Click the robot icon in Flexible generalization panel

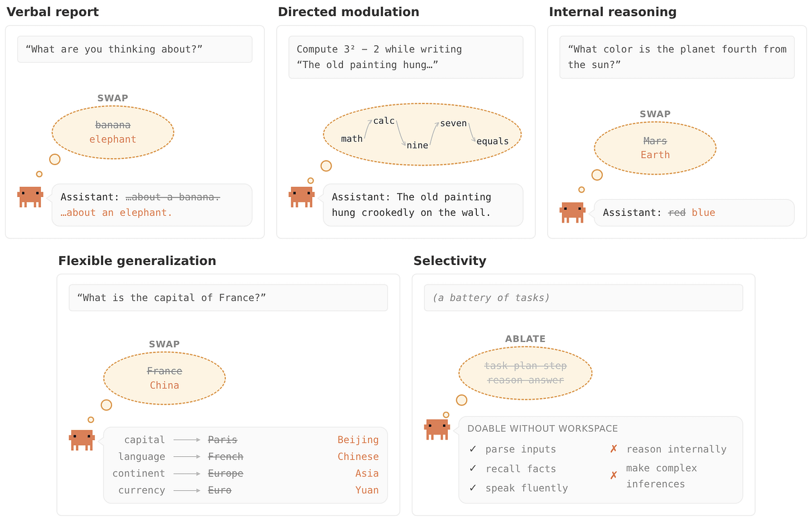coord(82,440)
